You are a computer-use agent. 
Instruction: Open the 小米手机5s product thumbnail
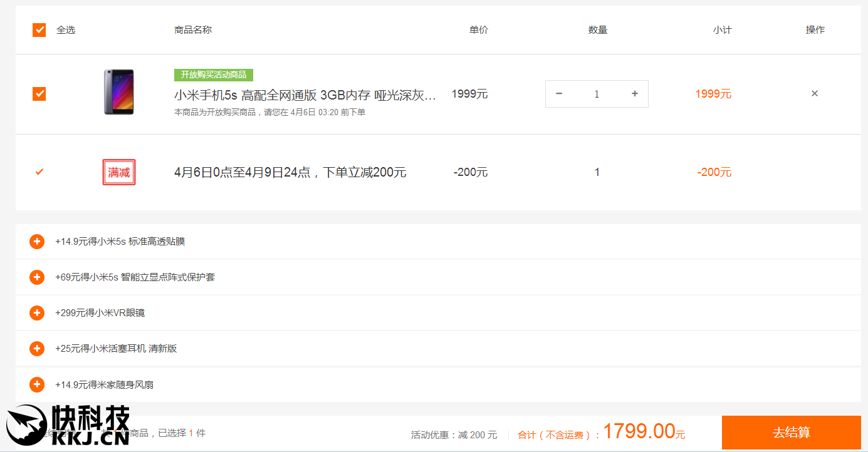pyautogui.click(x=119, y=92)
